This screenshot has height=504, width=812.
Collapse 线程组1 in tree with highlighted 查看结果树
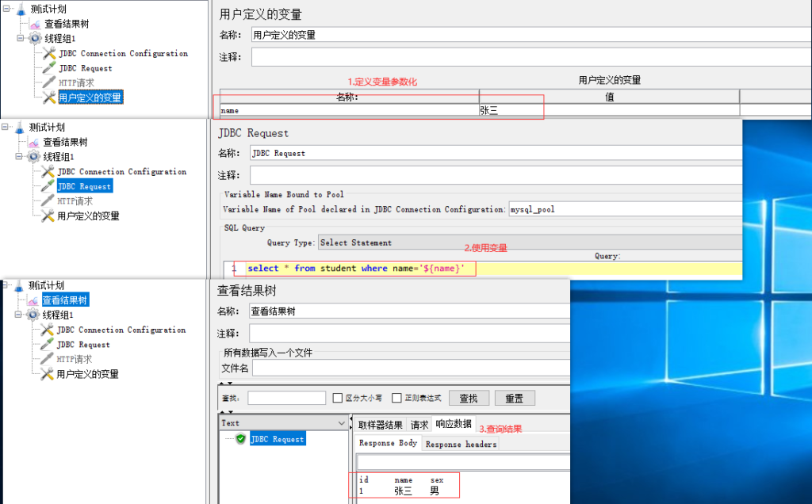(20, 315)
